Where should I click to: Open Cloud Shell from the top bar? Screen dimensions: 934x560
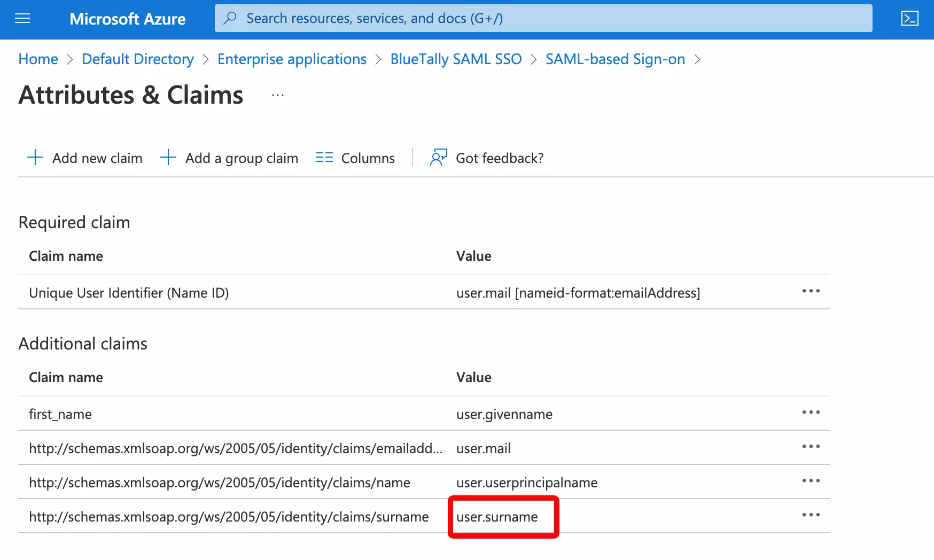[x=909, y=19]
